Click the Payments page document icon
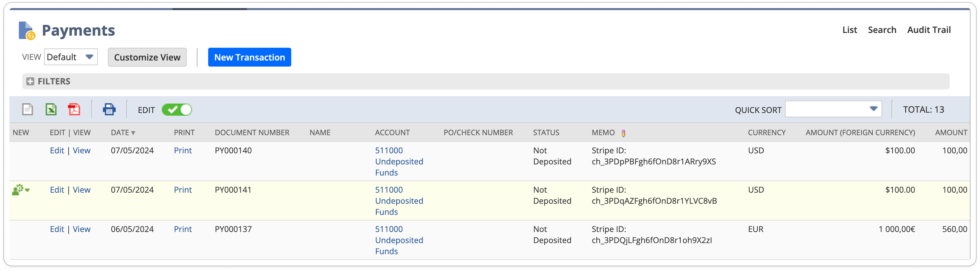The image size is (980, 271). pyautogui.click(x=27, y=30)
